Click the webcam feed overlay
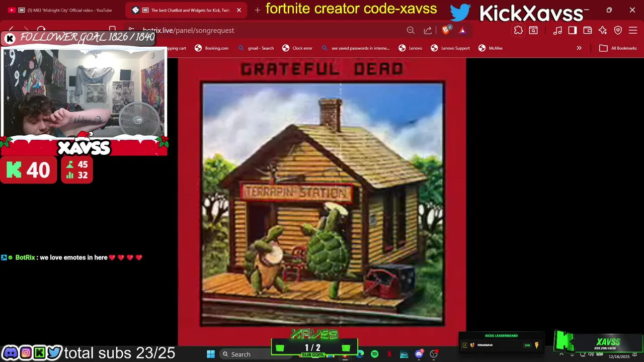The width and height of the screenshot is (644, 362). [x=84, y=93]
